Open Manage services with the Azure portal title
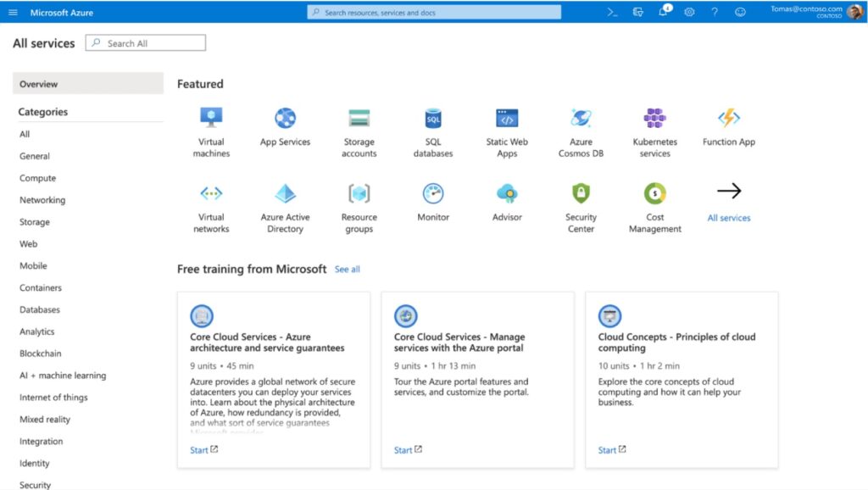The image size is (868, 490). coord(459,342)
